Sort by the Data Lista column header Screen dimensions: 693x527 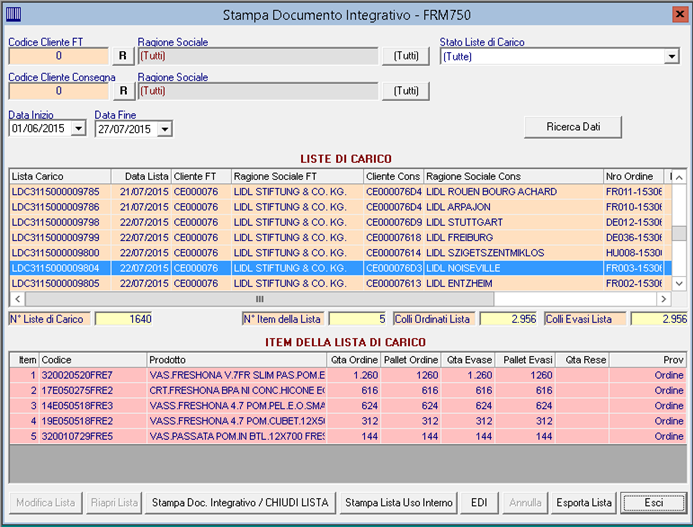(x=141, y=176)
